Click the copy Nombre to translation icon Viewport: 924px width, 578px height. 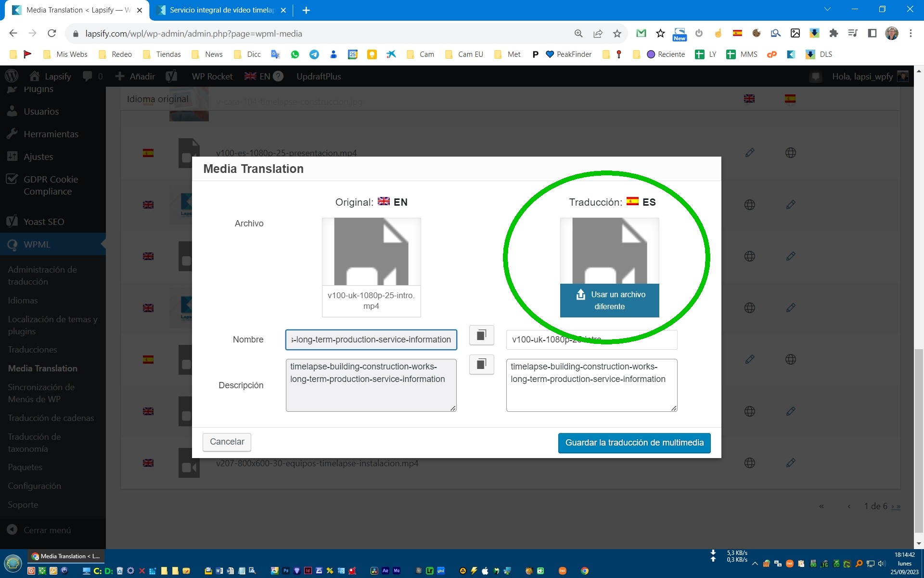pyautogui.click(x=481, y=335)
